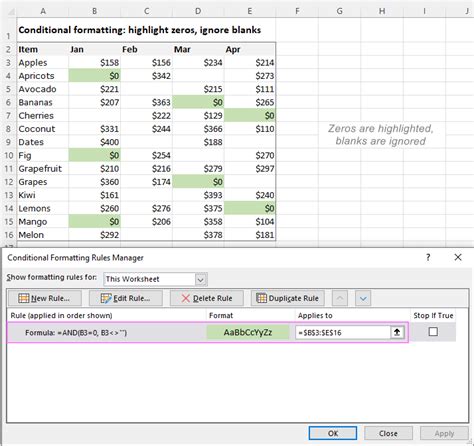Open dialog help question mark
This screenshot has height=446, width=474.
coord(428,257)
